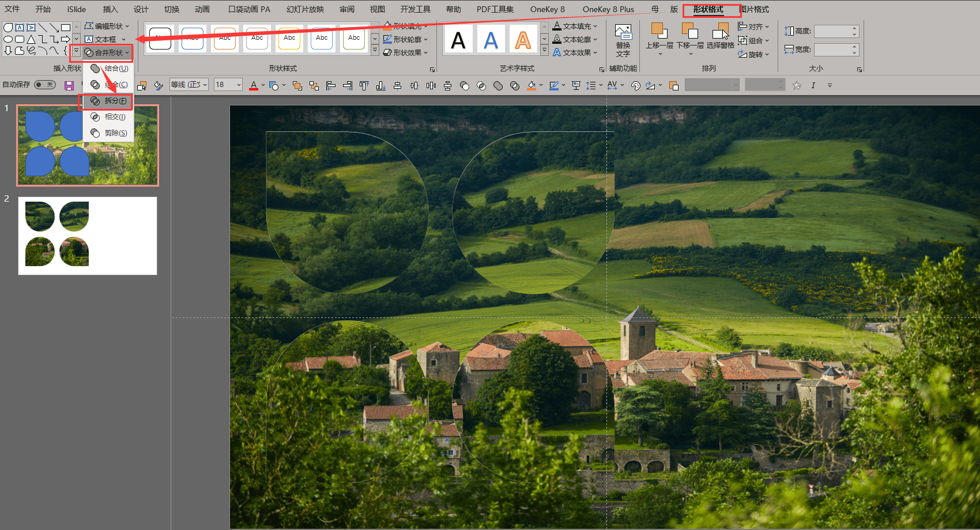The width and height of the screenshot is (980, 530).
Task: Apply the green outline Abc shape style
Action: point(354,39)
